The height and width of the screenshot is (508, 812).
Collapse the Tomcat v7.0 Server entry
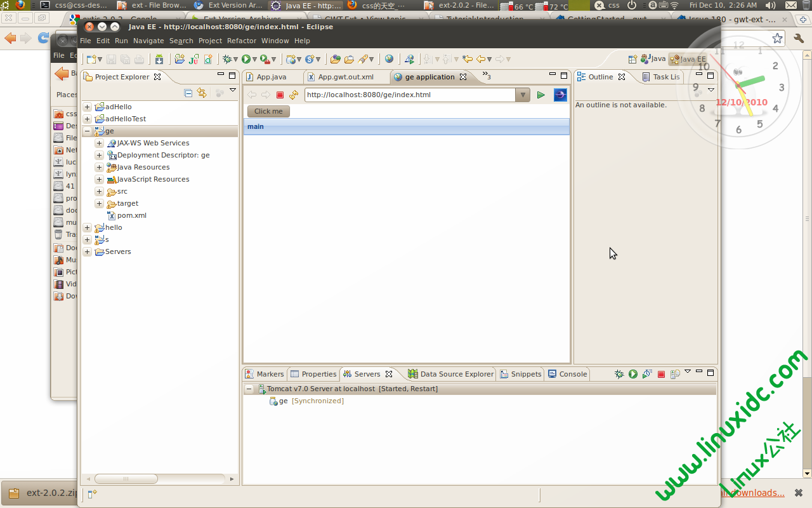click(249, 389)
